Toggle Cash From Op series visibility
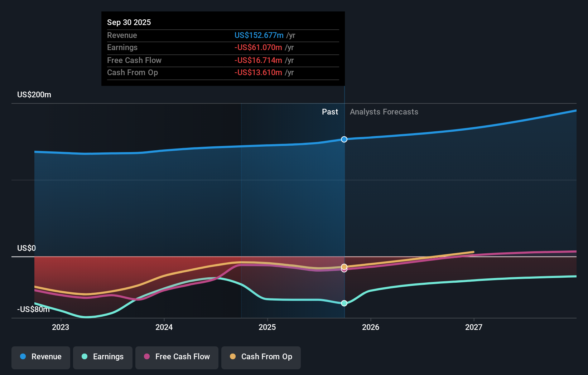 click(261, 357)
